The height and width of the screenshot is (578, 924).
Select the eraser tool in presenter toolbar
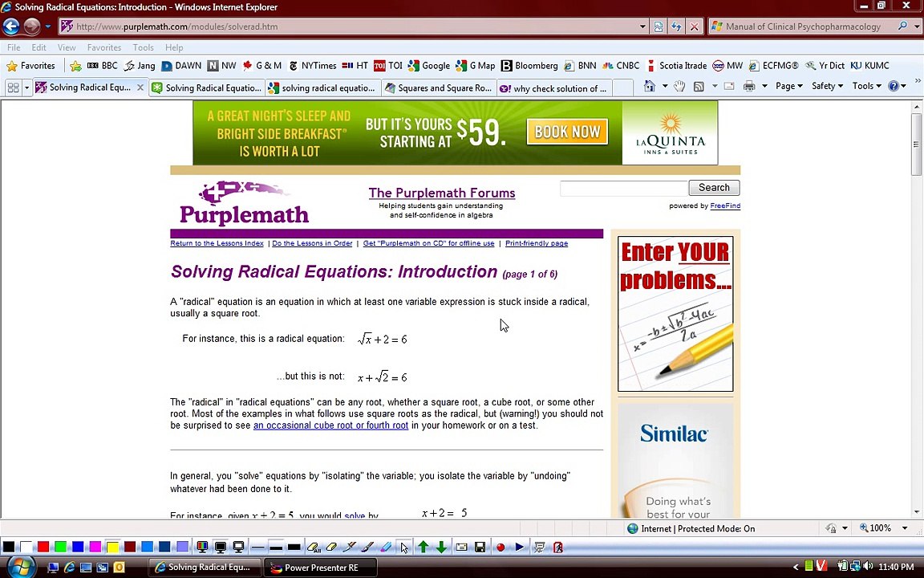pos(331,547)
